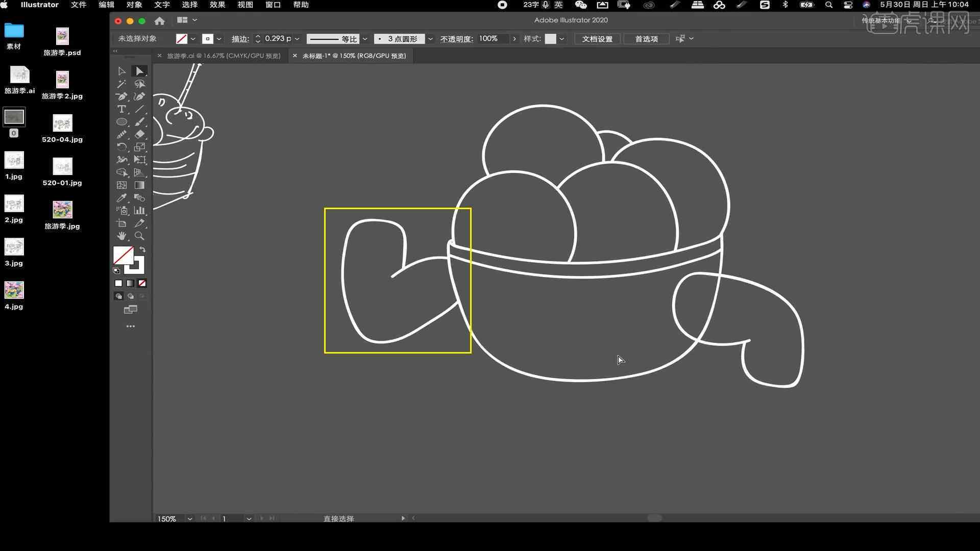Open control bar fill swatch dropdown
The width and height of the screenshot is (980, 551).
coord(193,39)
